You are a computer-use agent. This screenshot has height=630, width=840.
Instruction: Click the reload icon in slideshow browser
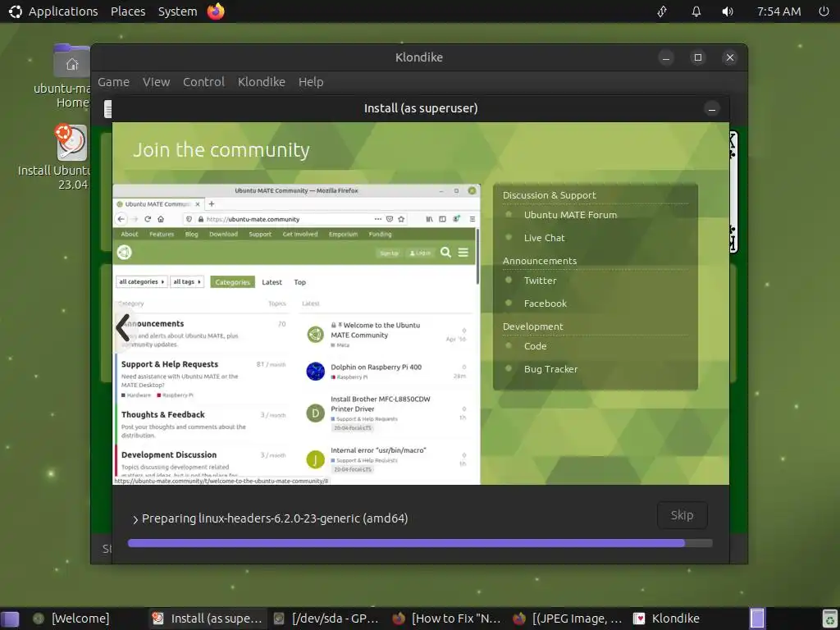click(x=148, y=219)
